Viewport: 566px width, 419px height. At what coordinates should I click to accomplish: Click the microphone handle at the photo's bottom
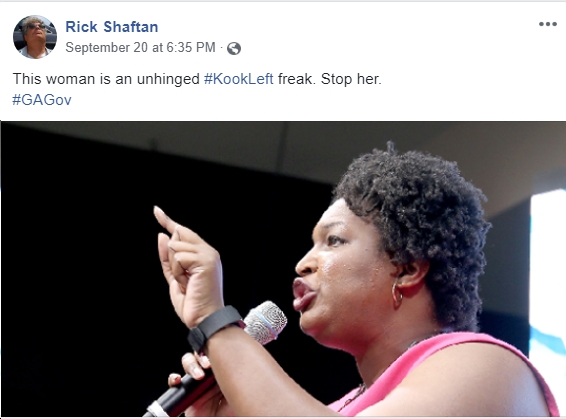click(180, 395)
